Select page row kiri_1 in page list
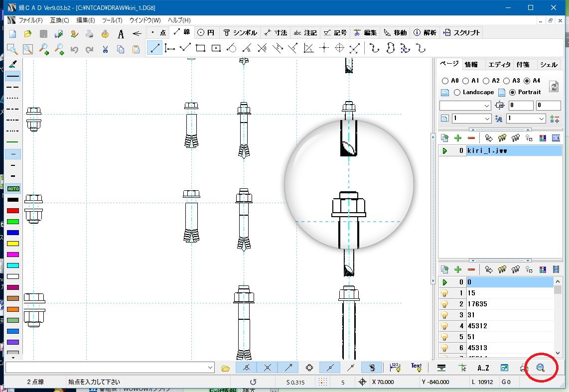The image size is (569, 392). 500,150
